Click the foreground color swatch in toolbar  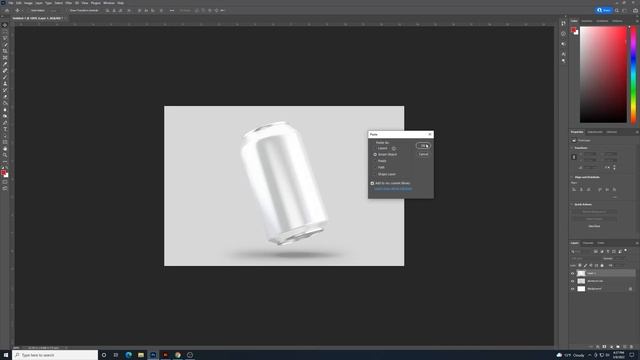point(4,173)
